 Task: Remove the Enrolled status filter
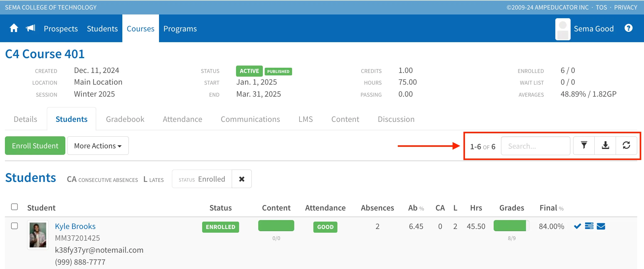click(242, 179)
